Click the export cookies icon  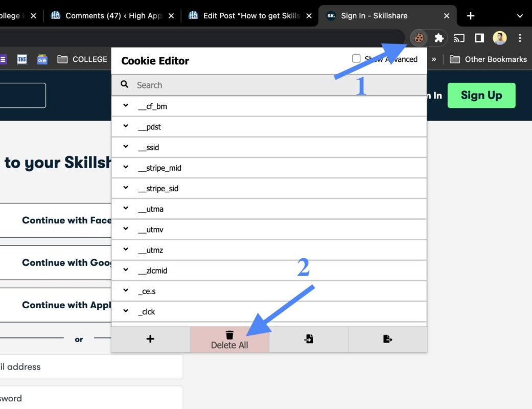pos(387,339)
